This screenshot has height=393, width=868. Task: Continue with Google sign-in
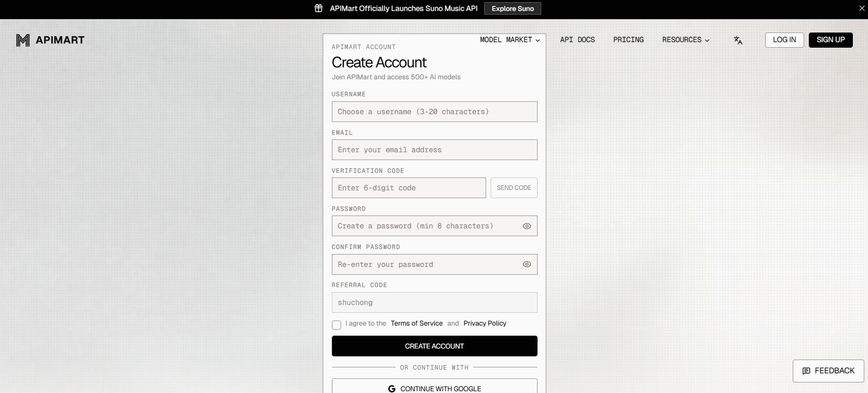click(x=435, y=386)
